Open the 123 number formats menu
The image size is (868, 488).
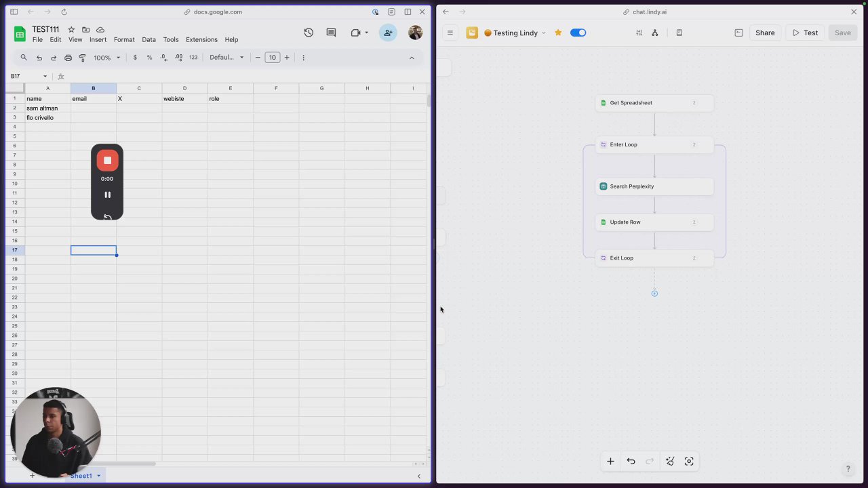pyautogui.click(x=193, y=58)
